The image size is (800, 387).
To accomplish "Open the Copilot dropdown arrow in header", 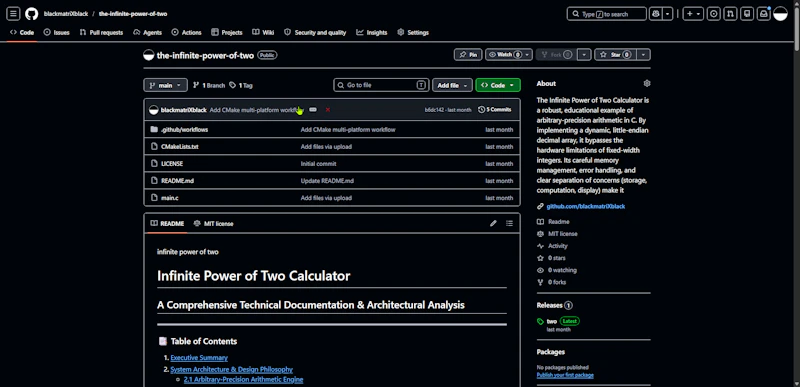I will coord(668,14).
